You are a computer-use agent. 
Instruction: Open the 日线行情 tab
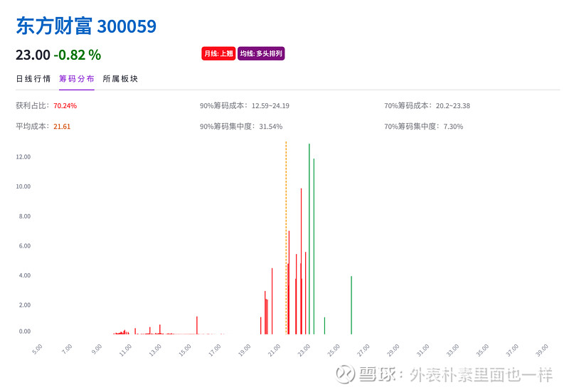[x=33, y=79]
